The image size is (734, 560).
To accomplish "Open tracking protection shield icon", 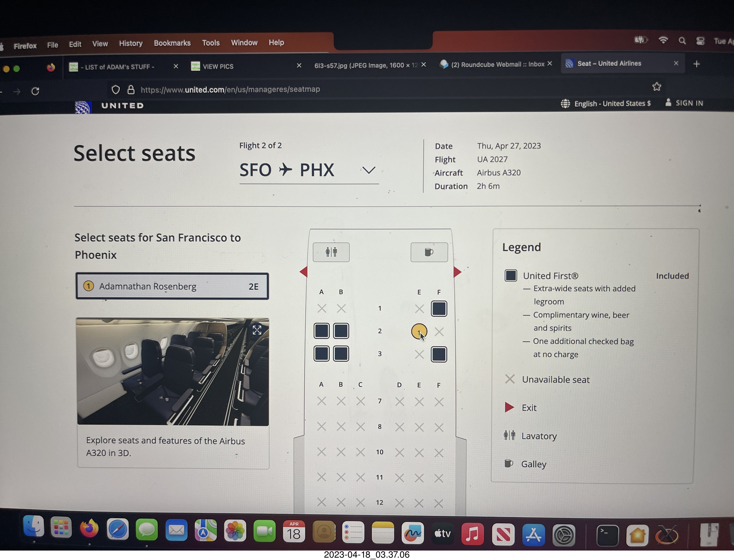I will coord(116,90).
